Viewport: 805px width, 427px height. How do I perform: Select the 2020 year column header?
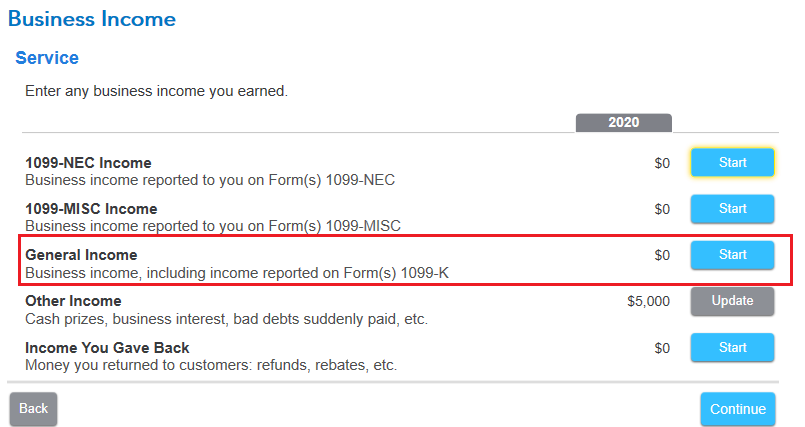[623, 123]
